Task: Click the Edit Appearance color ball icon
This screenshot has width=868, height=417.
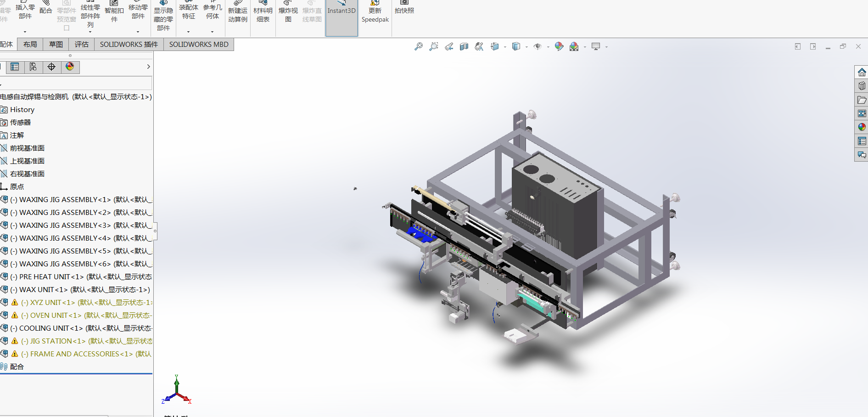Action: click(559, 46)
